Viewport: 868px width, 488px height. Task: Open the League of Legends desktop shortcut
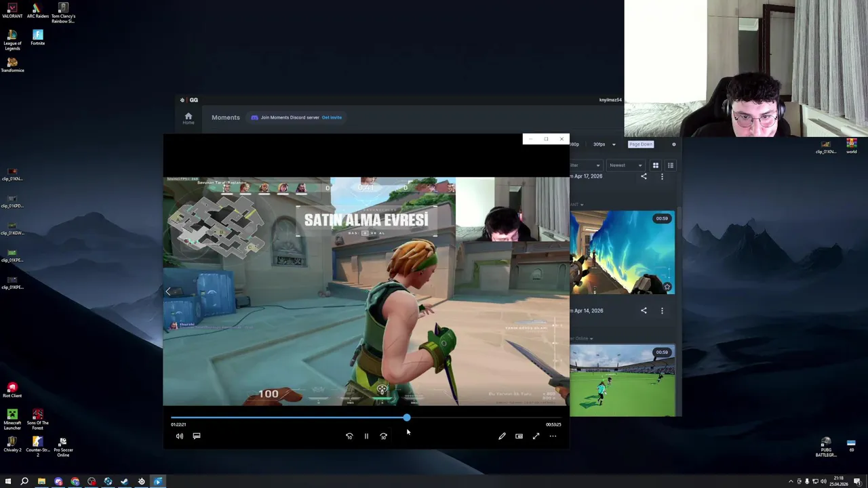click(x=12, y=39)
